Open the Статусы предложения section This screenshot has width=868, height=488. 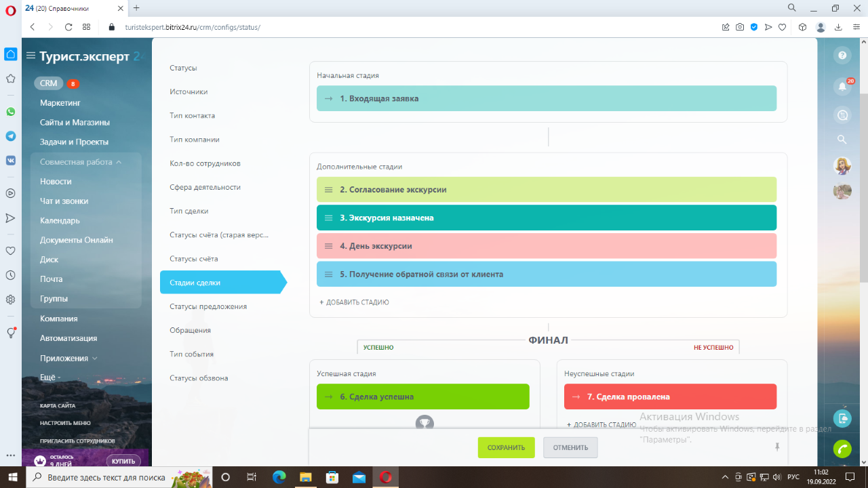pyautogui.click(x=208, y=306)
